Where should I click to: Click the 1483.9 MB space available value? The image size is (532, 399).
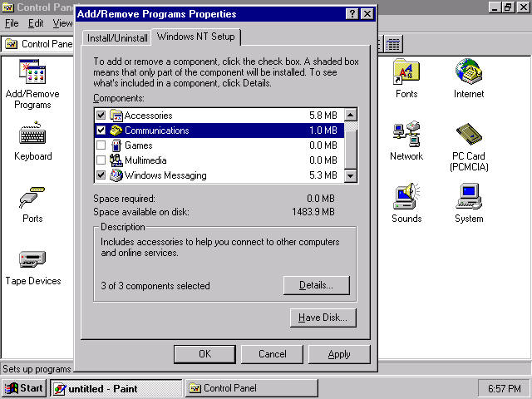pyautogui.click(x=313, y=212)
